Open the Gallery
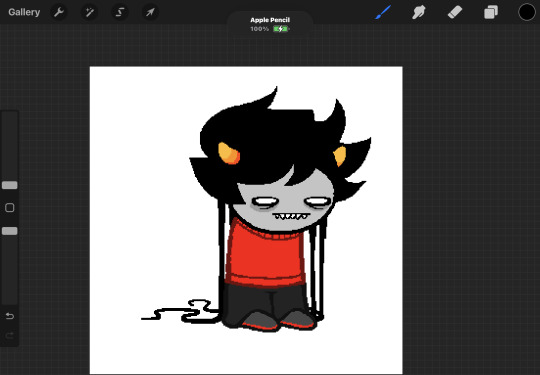The image size is (540, 375). click(x=24, y=12)
